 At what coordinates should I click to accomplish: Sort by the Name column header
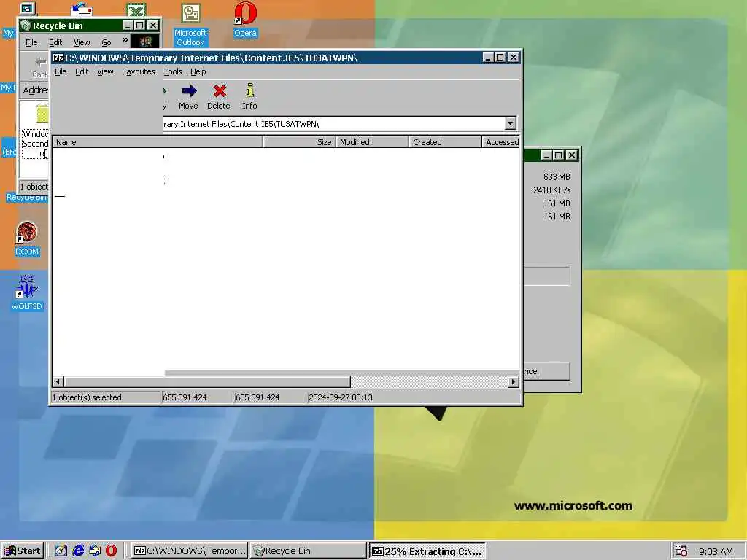tap(158, 142)
